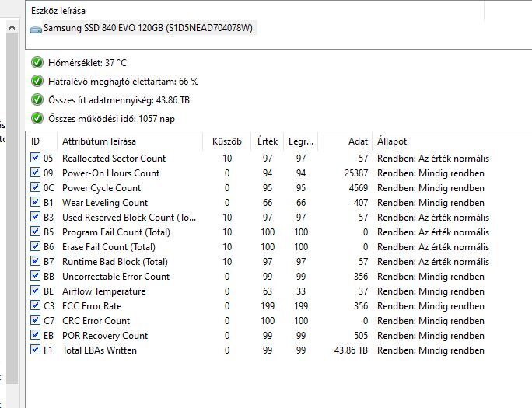
Task: Uncheck the B1 Wear Leveling Count checkbox
Action: coord(35,202)
